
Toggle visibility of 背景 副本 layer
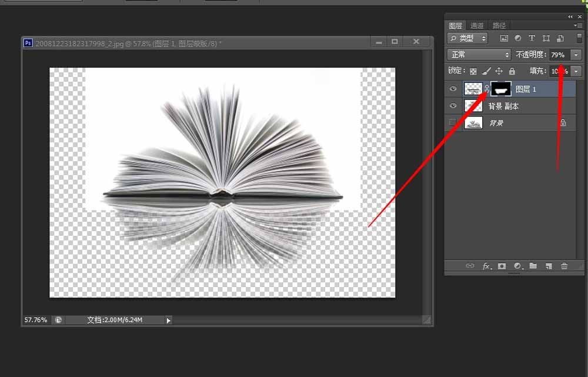453,106
